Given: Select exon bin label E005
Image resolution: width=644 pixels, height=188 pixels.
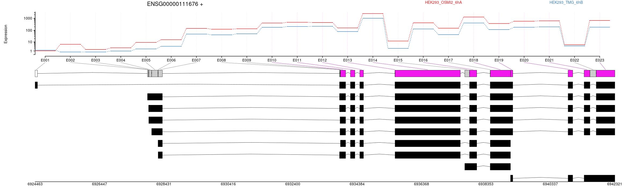Looking at the screenshot, I should (x=146, y=60).
